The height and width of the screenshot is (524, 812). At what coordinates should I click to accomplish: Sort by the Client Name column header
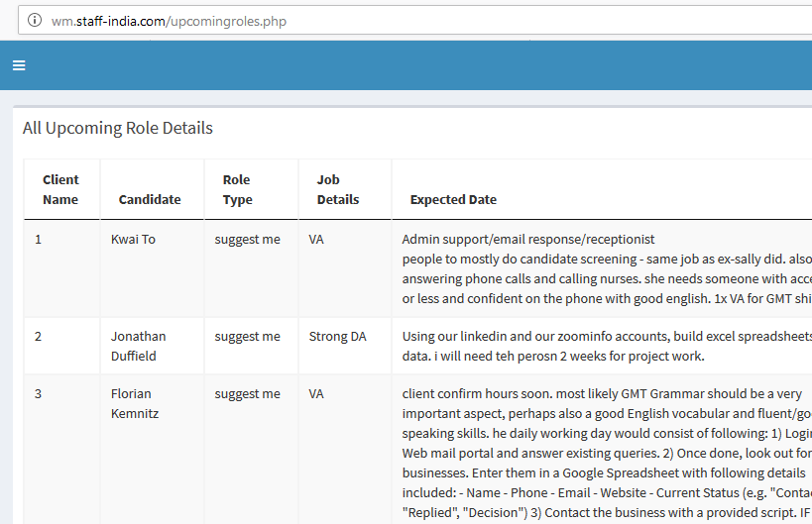click(x=60, y=189)
